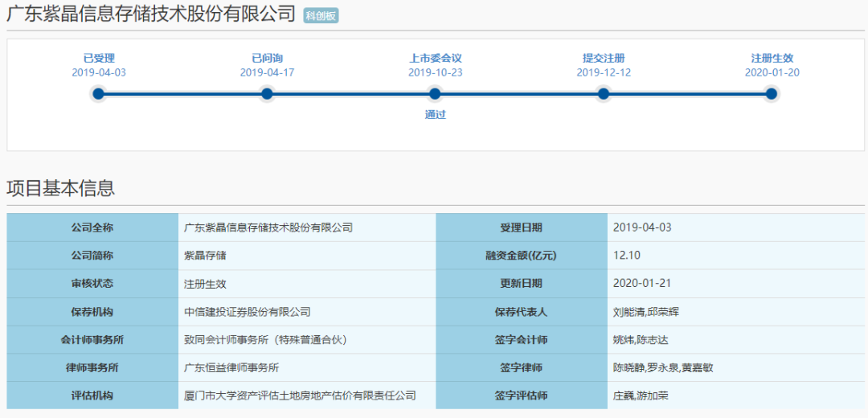Click the 已受理 timeline dot
The width and height of the screenshot is (868, 418).
tap(99, 94)
